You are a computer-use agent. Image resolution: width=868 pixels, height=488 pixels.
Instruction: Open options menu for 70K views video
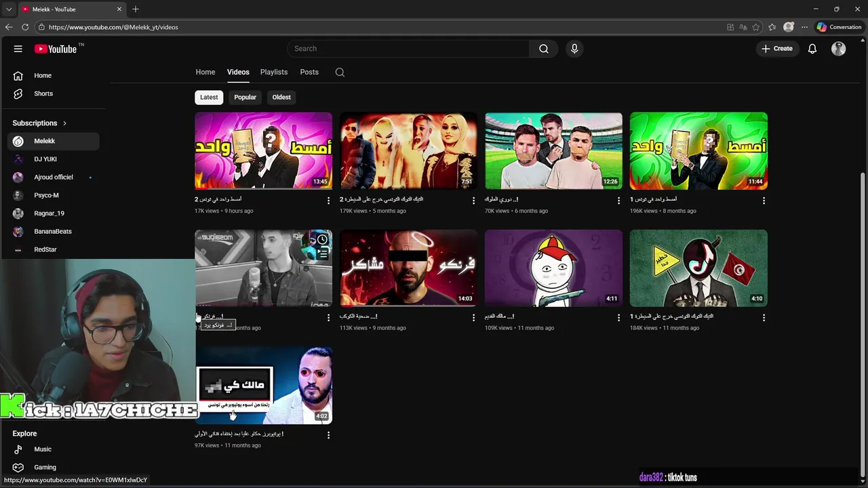point(618,201)
